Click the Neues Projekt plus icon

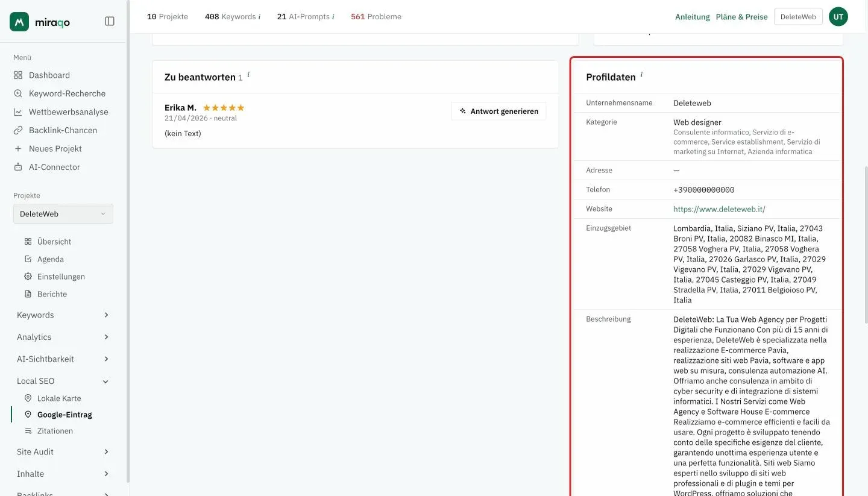(x=18, y=149)
